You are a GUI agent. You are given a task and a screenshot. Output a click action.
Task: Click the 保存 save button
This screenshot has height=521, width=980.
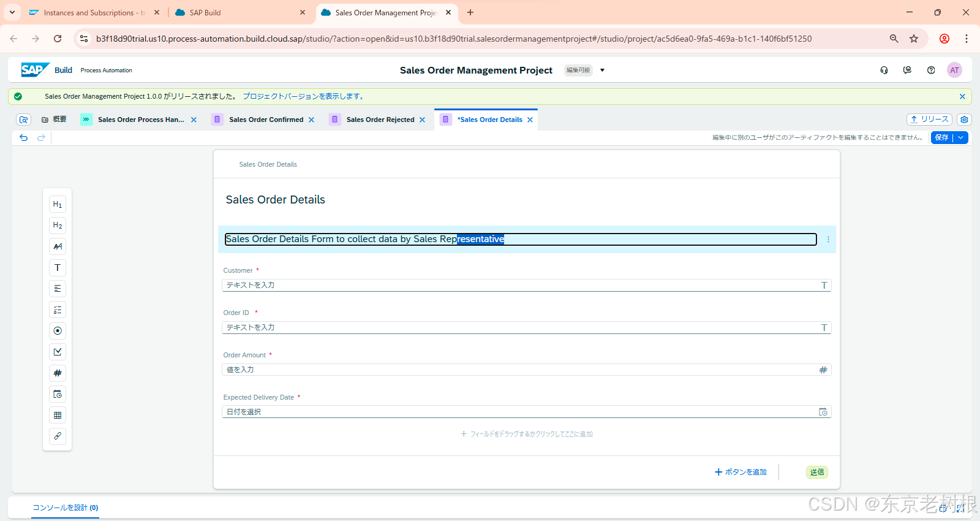coord(942,137)
